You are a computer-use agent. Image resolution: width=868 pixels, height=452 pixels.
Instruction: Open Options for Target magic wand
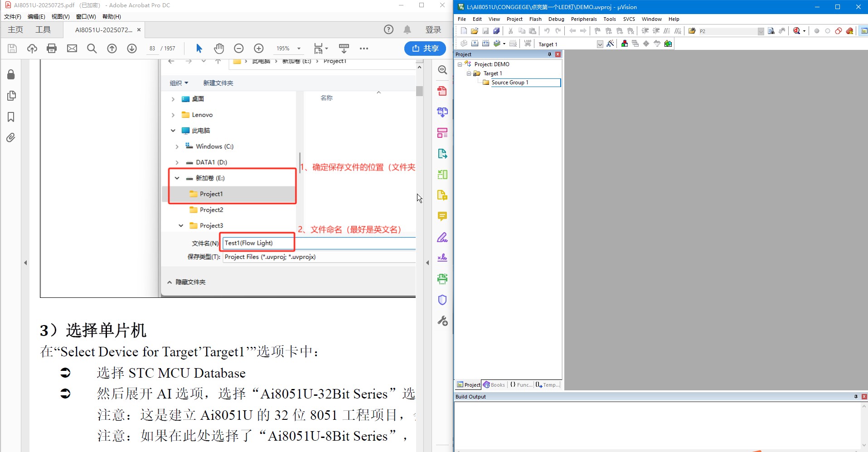pyautogui.click(x=610, y=44)
